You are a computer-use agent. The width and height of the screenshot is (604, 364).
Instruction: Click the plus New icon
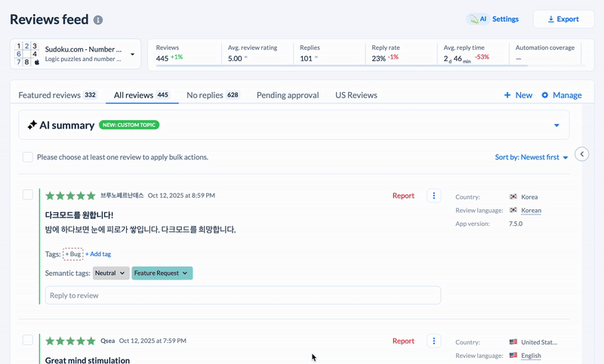pyautogui.click(x=508, y=95)
